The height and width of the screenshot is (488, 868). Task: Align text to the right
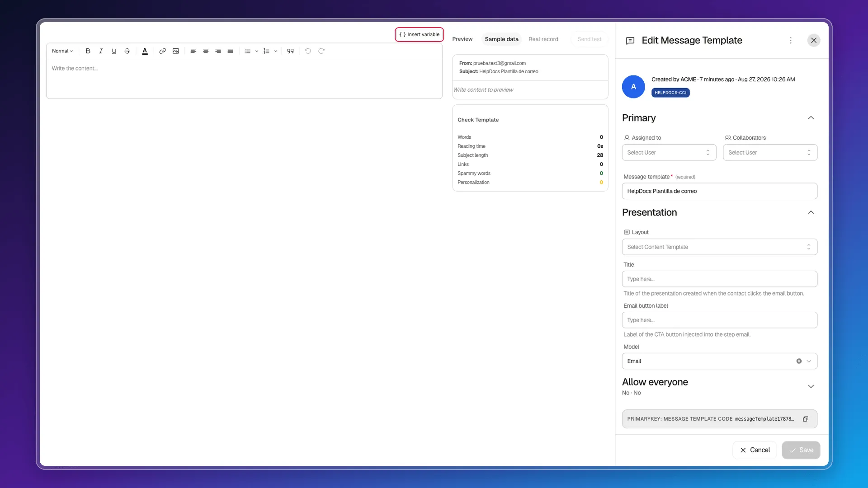(x=218, y=51)
